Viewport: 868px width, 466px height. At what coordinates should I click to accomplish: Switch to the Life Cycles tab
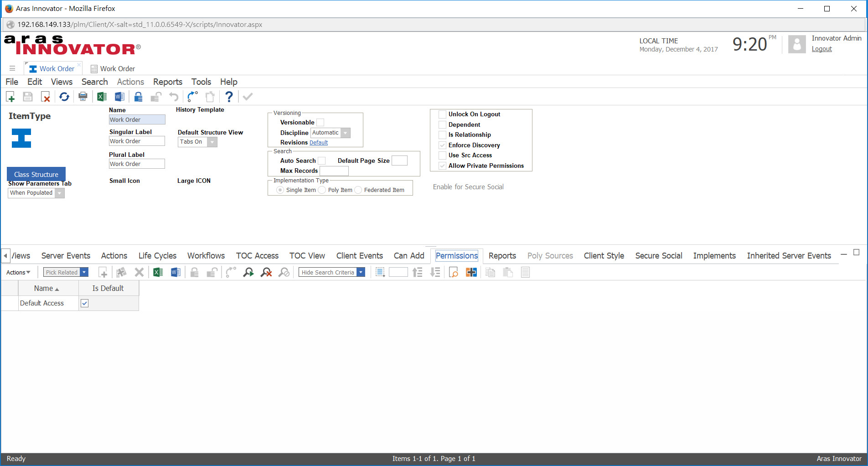tap(157, 256)
